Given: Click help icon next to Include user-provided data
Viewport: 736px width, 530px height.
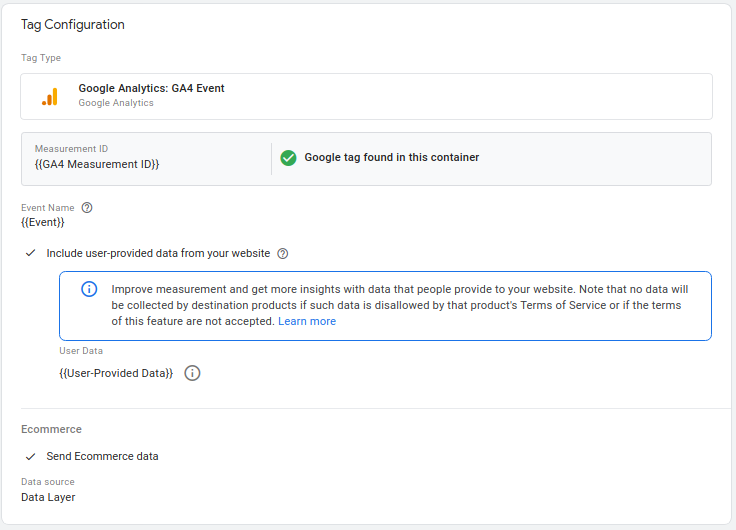Looking at the screenshot, I should [282, 254].
